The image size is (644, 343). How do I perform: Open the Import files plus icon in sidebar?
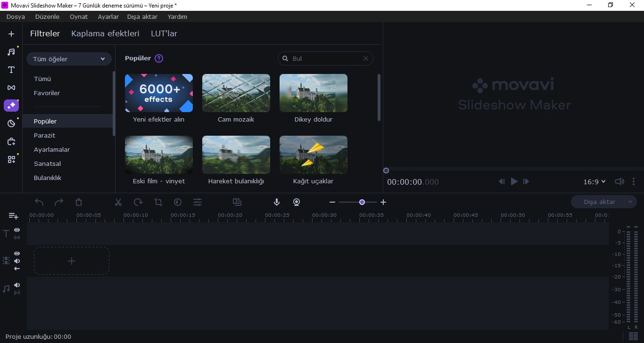[x=11, y=34]
